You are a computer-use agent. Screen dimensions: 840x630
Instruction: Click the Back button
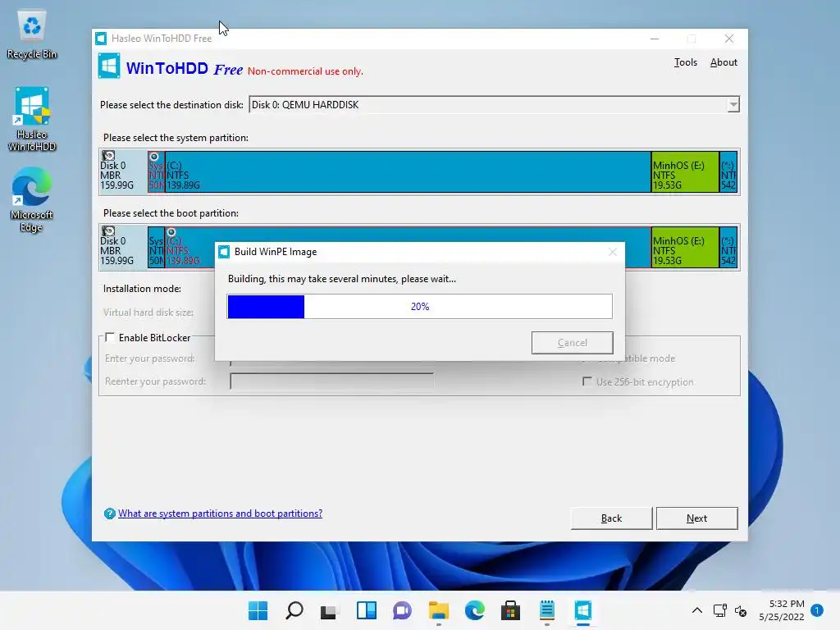[x=611, y=518]
